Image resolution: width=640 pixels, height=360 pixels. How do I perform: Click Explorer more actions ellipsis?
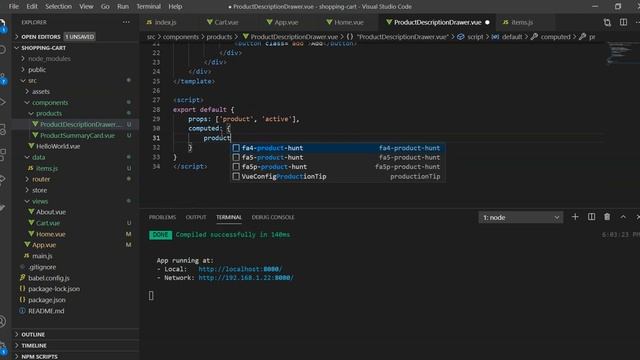click(x=126, y=22)
